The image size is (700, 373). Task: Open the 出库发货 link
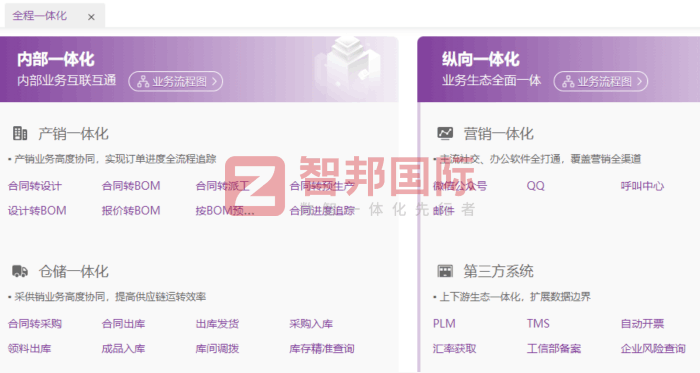tap(217, 324)
